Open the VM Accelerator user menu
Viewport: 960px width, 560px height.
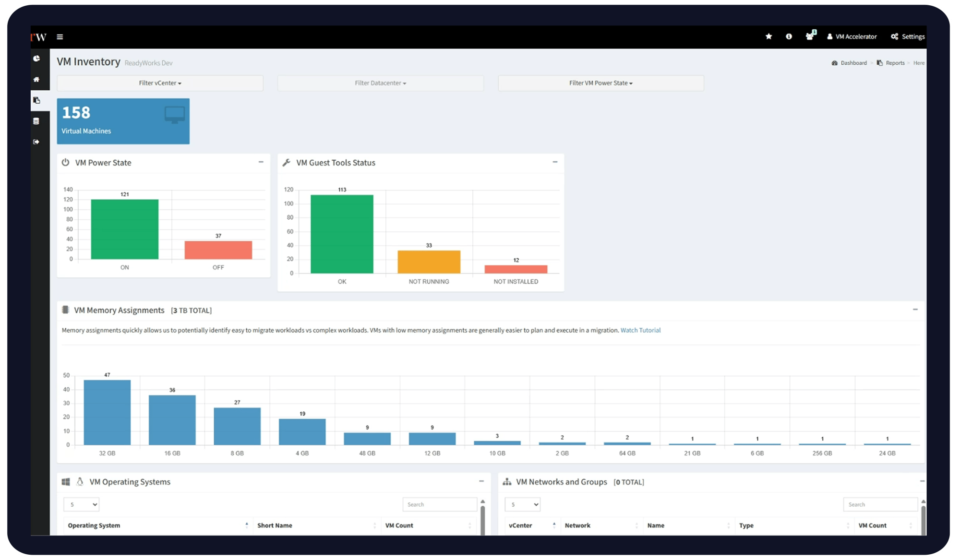coord(852,36)
